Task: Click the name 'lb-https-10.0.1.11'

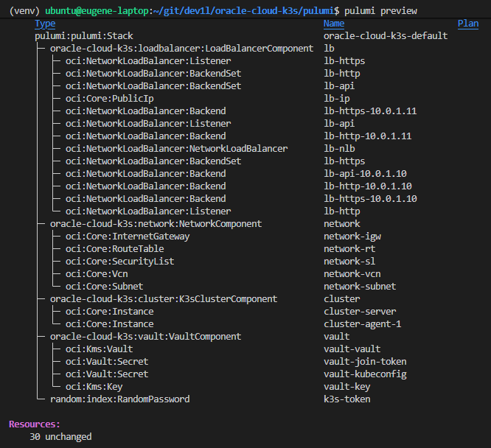Action: point(370,111)
